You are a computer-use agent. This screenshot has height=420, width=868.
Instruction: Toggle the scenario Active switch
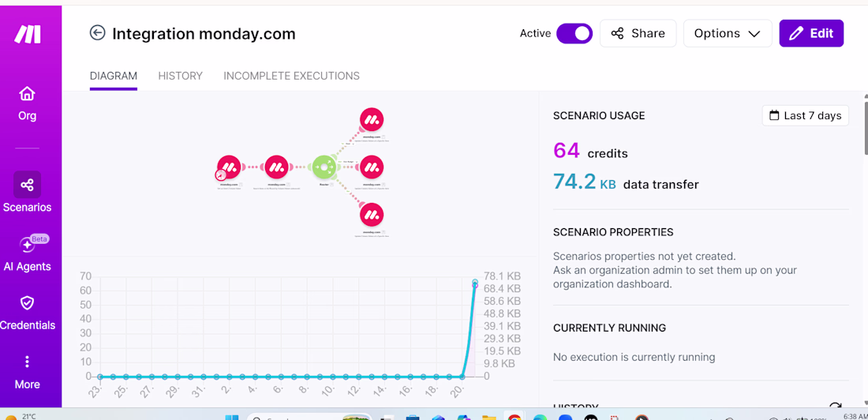574,33
